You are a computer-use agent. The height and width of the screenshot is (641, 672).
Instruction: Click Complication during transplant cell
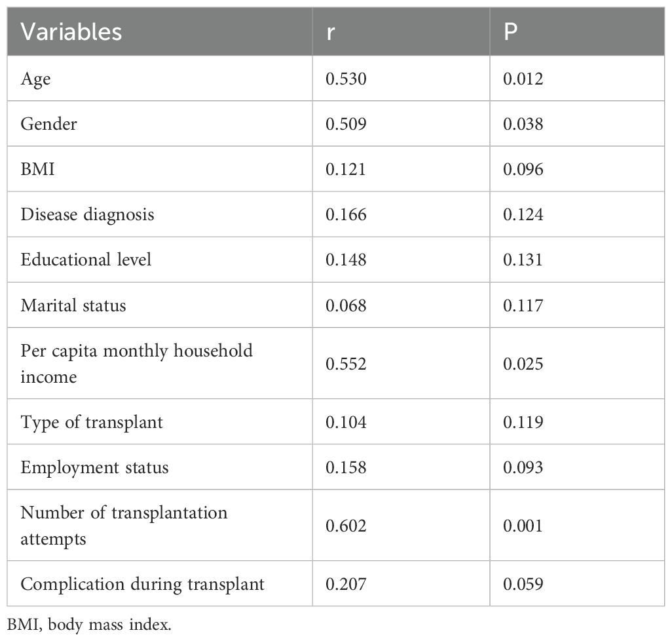142,583
